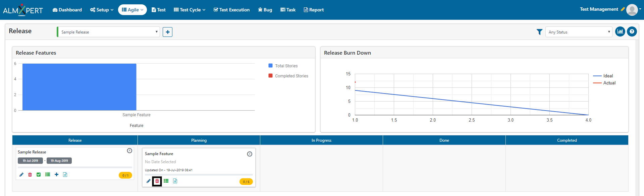Image resolution: width=644 pixels, height=196 pixels.
Task: Toggle Completed Stories legend entry
Action: click(291, 76)
